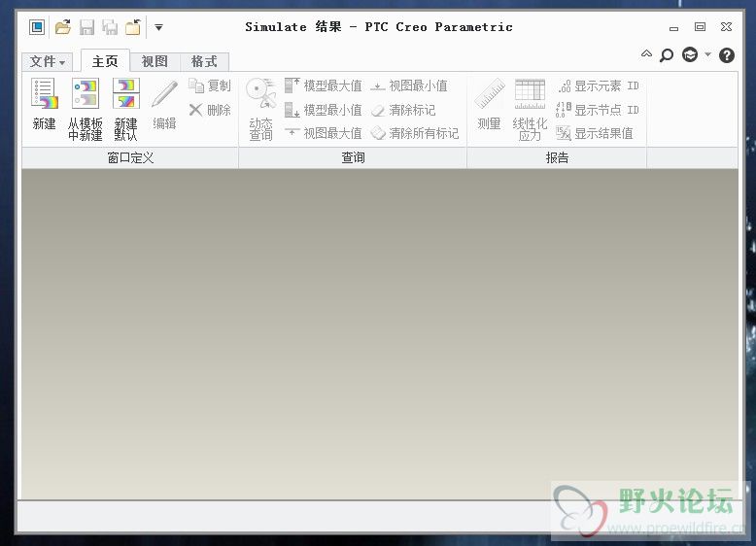Switch to the Format (格式) tab
This screenshot has height=546, width=756.
pos(204,61)
